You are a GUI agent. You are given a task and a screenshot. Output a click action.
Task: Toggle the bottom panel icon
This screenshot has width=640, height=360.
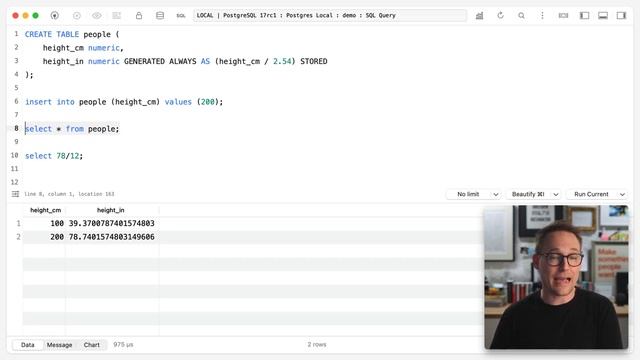click(603, 16)
